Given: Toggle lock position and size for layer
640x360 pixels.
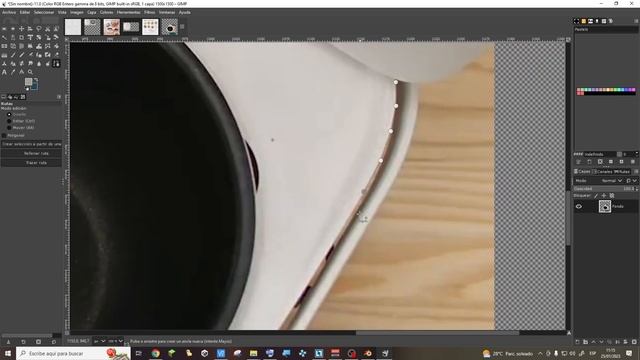Looking at the screenshot, I should (x=604, y=196).
